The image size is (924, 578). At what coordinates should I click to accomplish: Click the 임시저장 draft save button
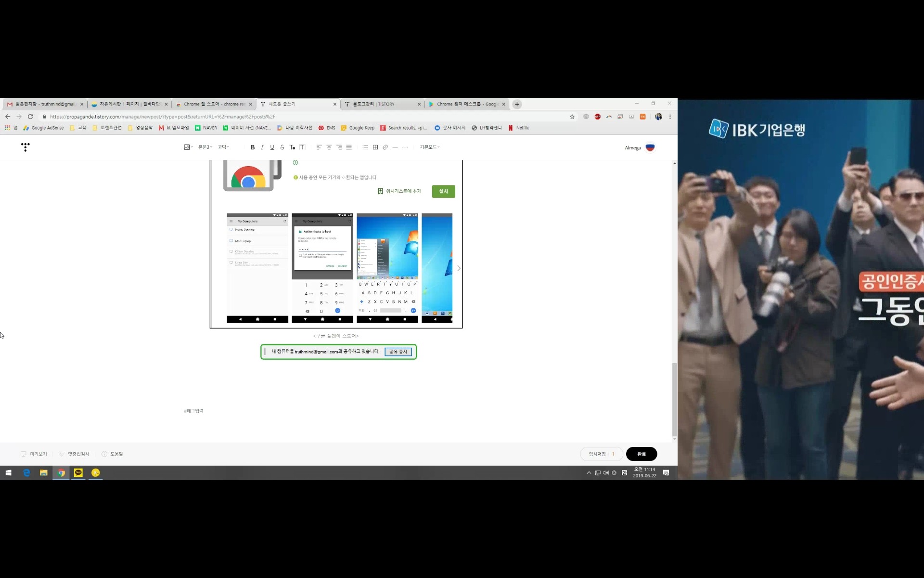pyautogui.click(x=597, y=454)
